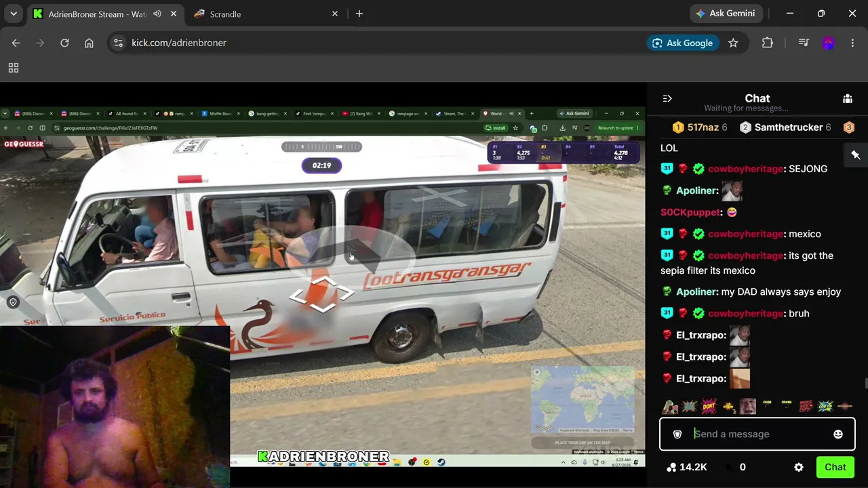
Task: Open 517naz leaderboard entry
Action: point(700,127)
